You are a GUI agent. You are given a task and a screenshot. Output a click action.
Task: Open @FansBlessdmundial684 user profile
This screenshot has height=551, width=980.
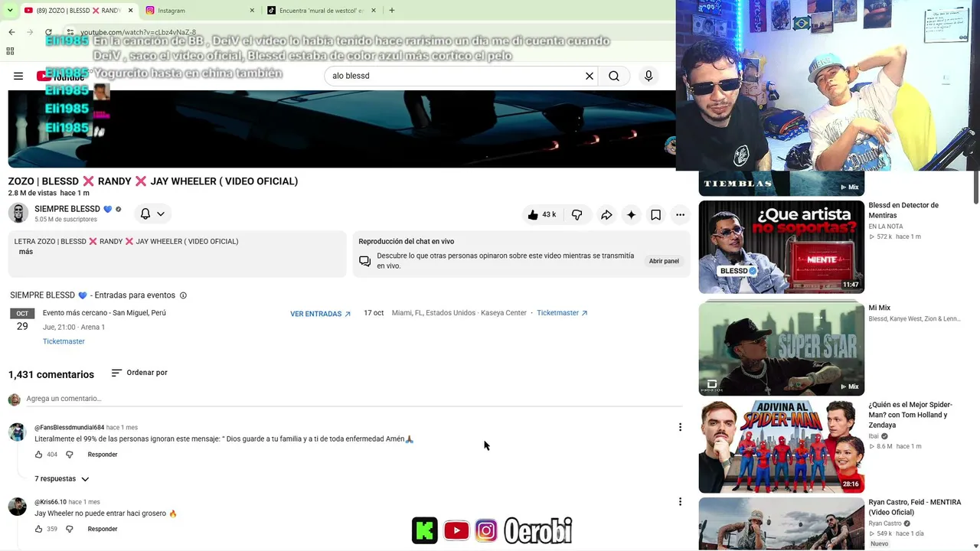coord(69,427)
